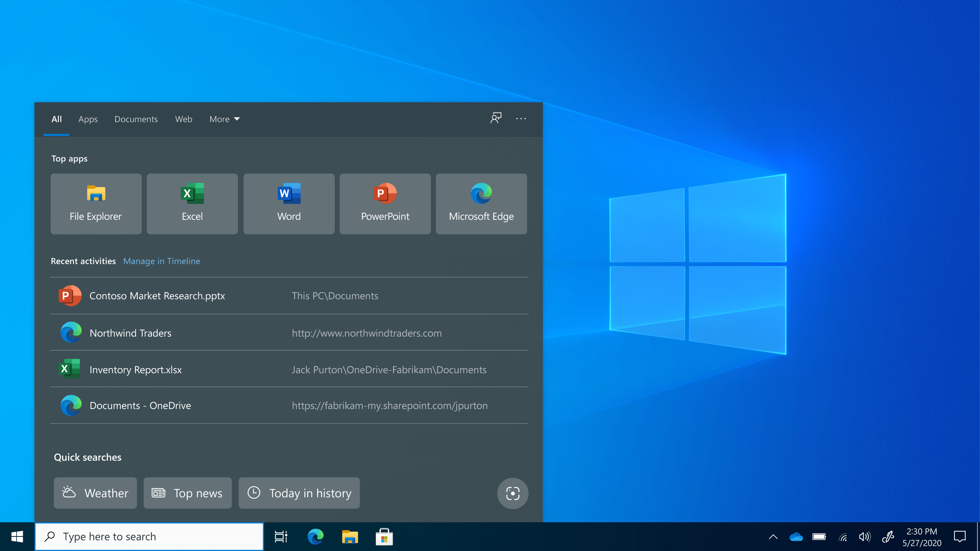Click the feedback person icon
The width and height of the screenshot is (980, 551).
point(496,118)
